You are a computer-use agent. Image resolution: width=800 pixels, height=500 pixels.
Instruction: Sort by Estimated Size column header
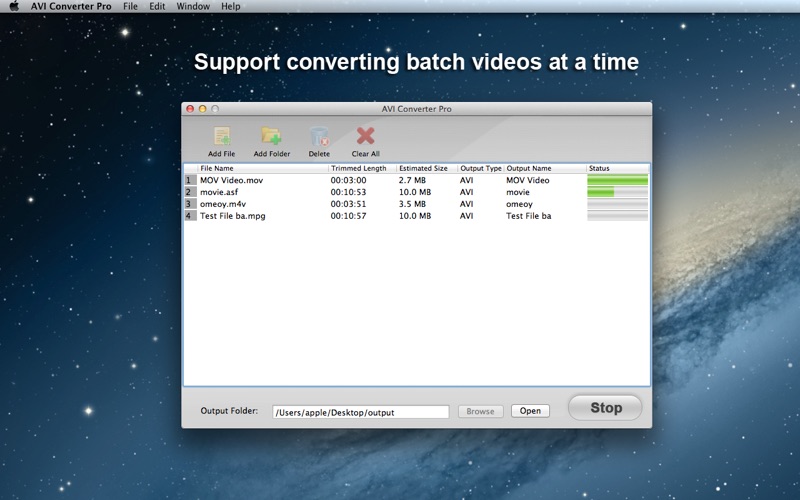(427, 168)
